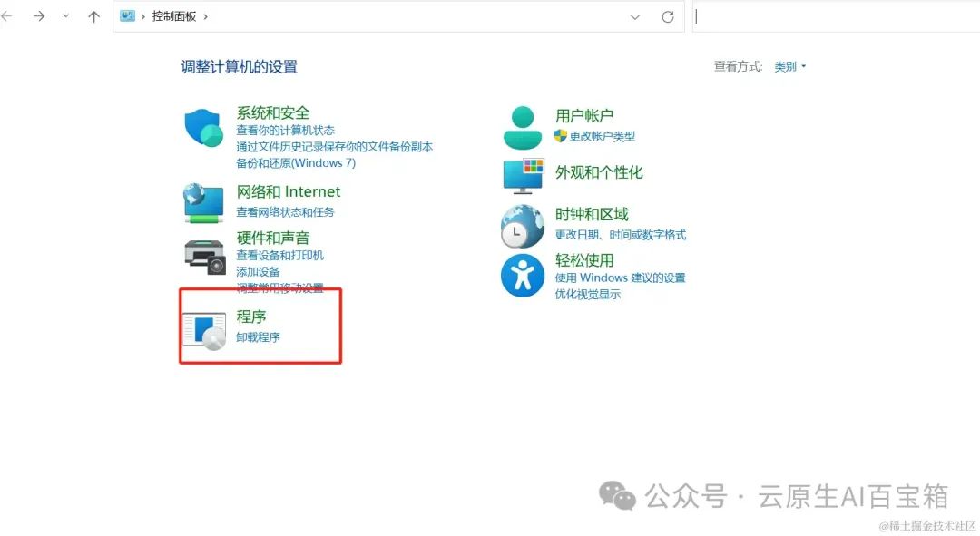
Task: Click the address bar path field
Action: pyautogui.click(x=398, y=17)
